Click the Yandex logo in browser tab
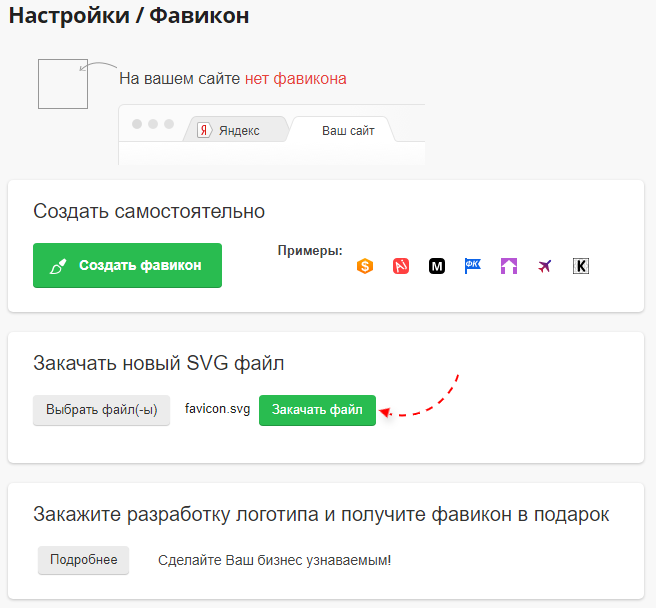Viewport: 656px width, 608px height. (204, 130)
